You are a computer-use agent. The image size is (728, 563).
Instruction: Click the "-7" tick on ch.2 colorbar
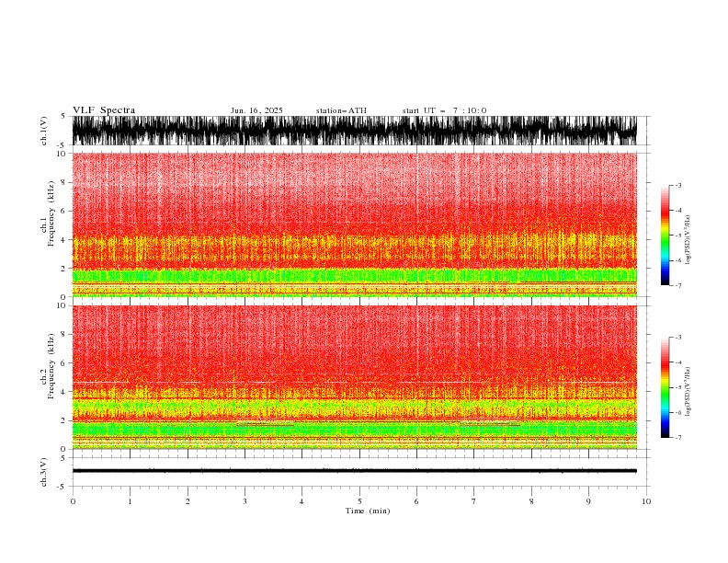[677, 438]
